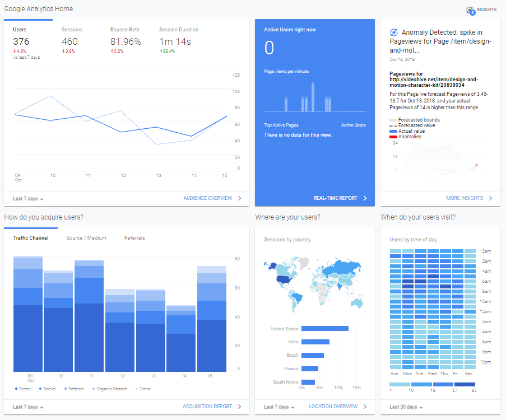This screenshot has width=506, height=420.
Task: Switch to the Referrals tab
Action: pos(134,238)
